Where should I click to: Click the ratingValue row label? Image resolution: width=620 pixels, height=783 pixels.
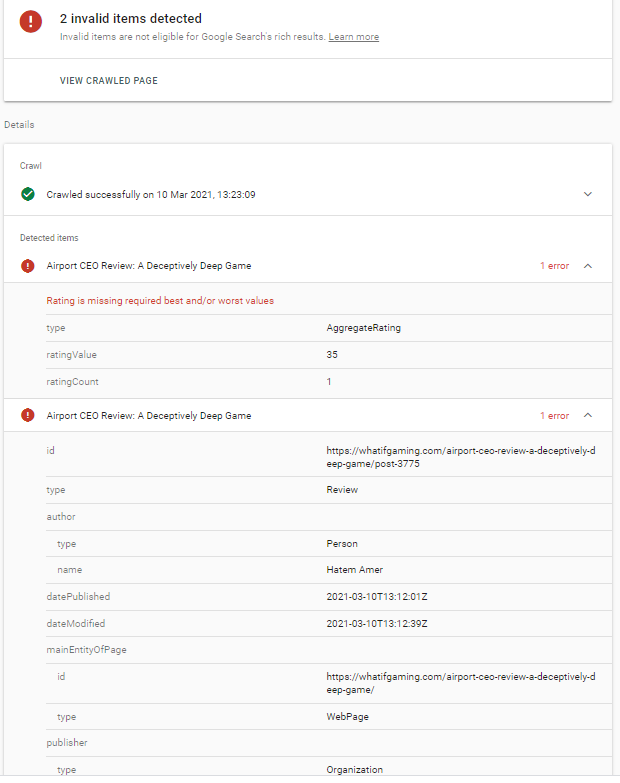coord(71,355)
